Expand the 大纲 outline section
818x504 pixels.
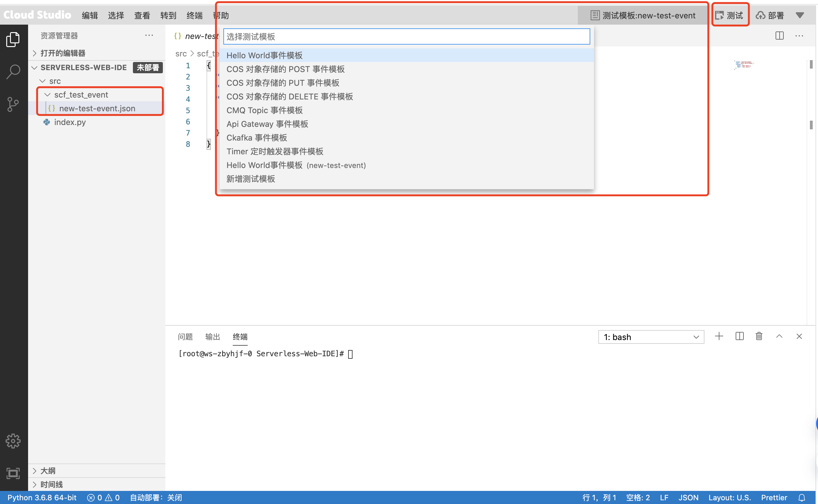pos(97,471)
